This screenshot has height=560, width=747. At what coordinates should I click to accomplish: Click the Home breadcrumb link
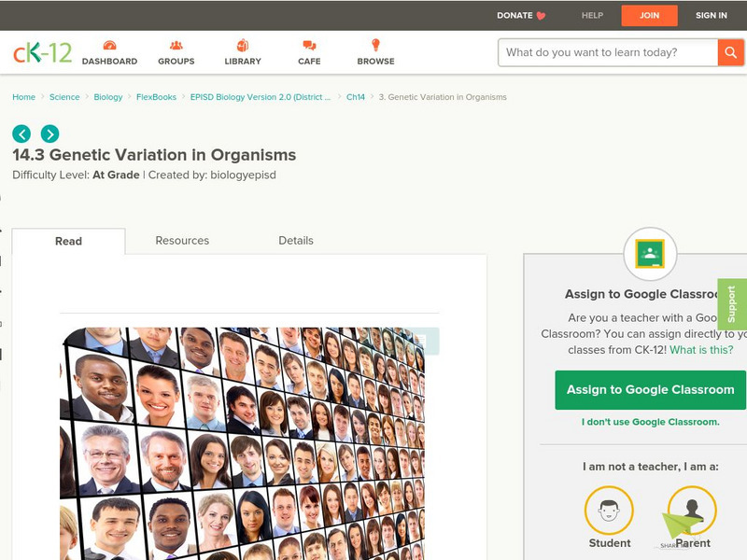pyautogui.click(x=24, y=97)
